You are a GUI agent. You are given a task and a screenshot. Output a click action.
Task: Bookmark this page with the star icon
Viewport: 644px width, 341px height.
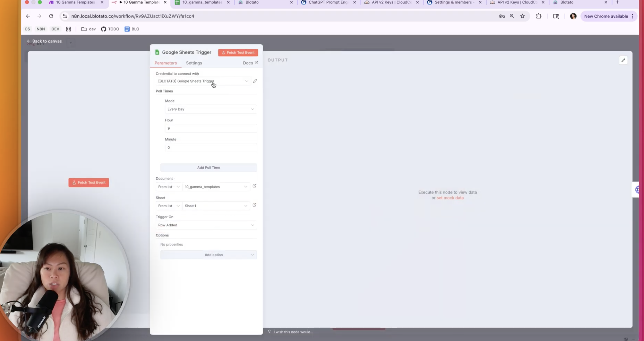pos(522,16)
